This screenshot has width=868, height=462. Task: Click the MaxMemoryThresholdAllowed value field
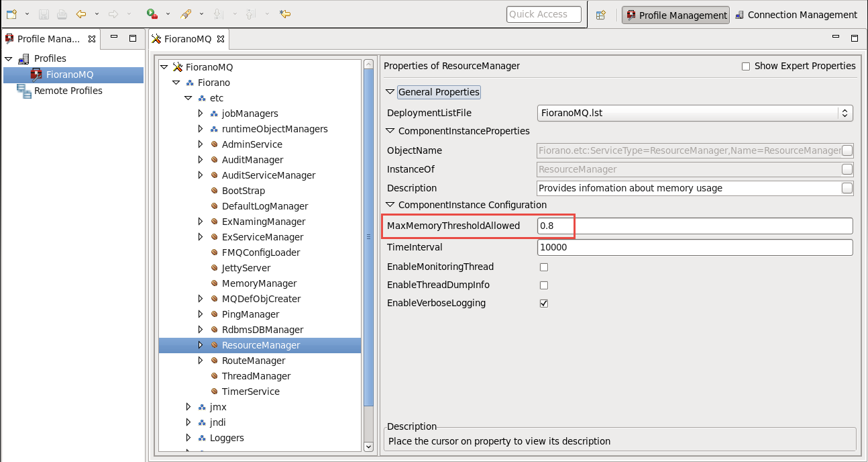695,226
